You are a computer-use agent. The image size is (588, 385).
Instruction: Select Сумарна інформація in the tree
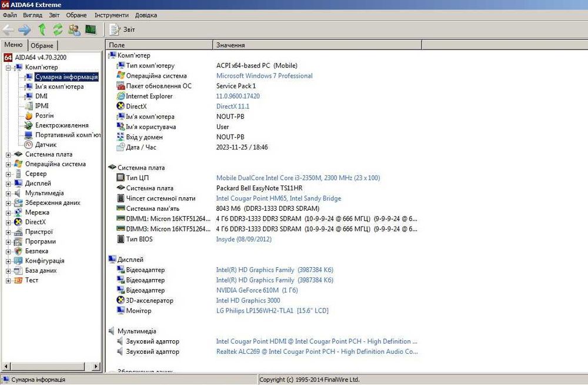66,77
